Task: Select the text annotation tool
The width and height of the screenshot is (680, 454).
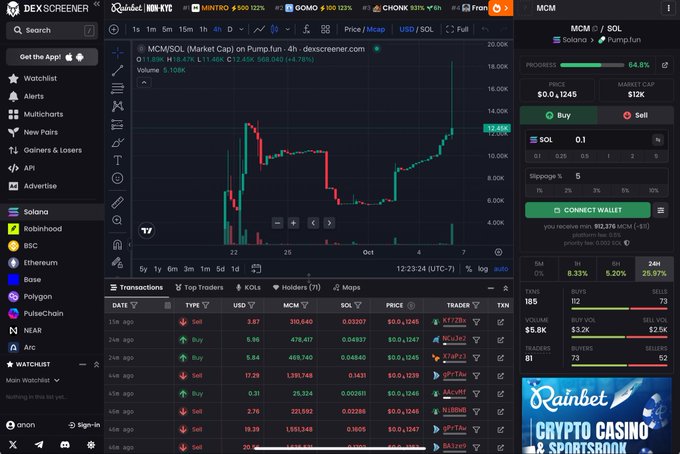Action: 118,160
